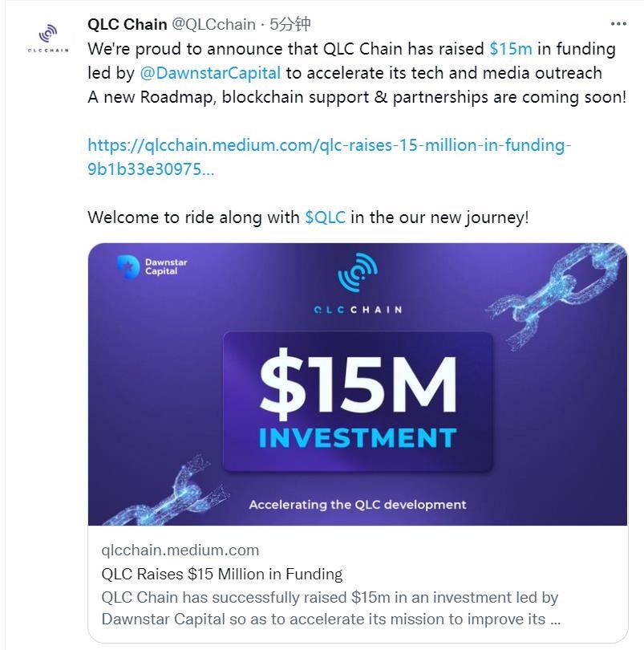Viewport: 644px width, 650px height.
Task: Click the $15m cashtag
Action: [x=510, y=48]
